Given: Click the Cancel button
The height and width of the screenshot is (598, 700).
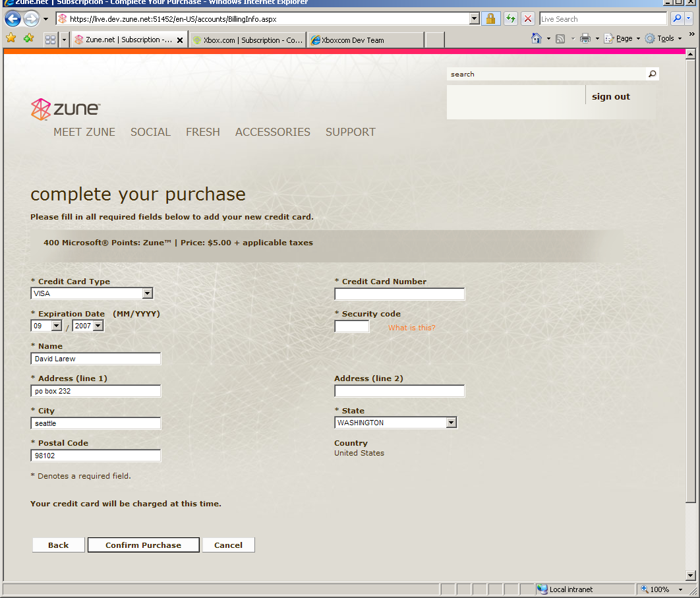Looking at the screenshot, I should coord(229,545).
